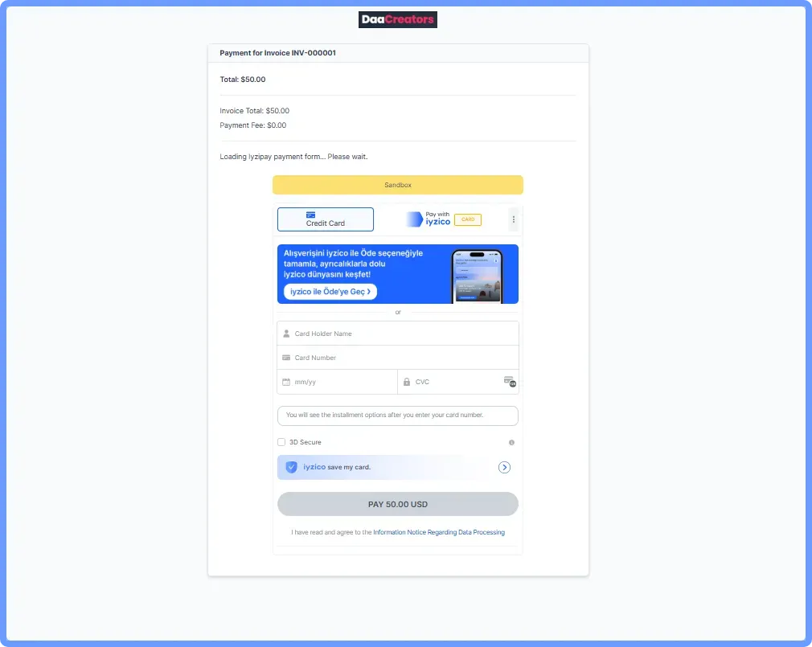Screen dimensions: 812x647
Task: Click the 3D Secure info icon
Action: (511, 443)
